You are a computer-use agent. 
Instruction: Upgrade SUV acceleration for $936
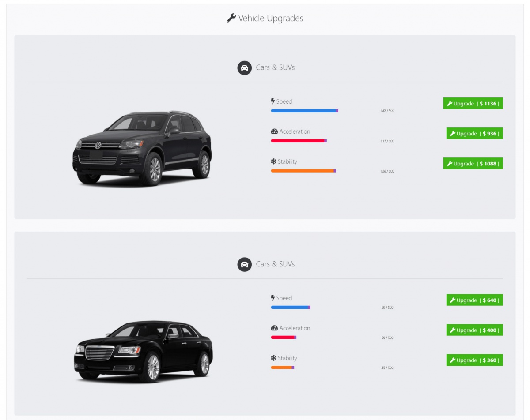pos(474,134)
